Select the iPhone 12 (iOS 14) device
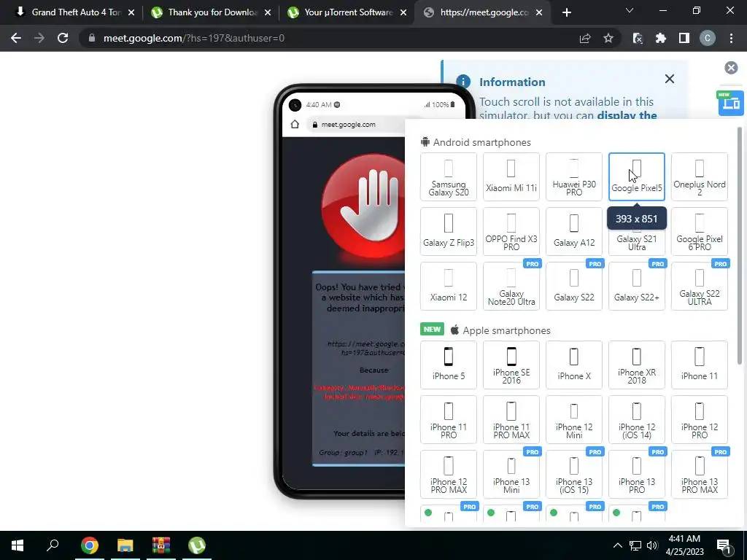This screenshot has width=747, height=560. [x=636, y=419]
